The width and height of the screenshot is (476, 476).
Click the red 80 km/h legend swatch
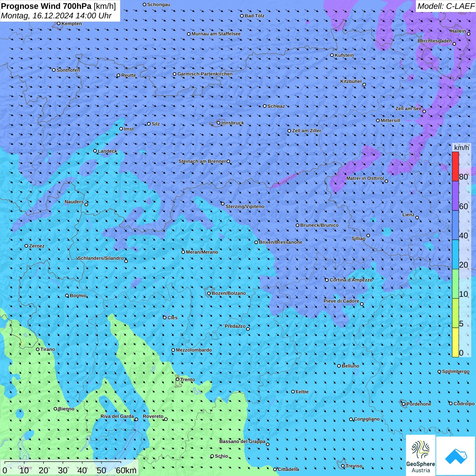(x=455, y=166)
